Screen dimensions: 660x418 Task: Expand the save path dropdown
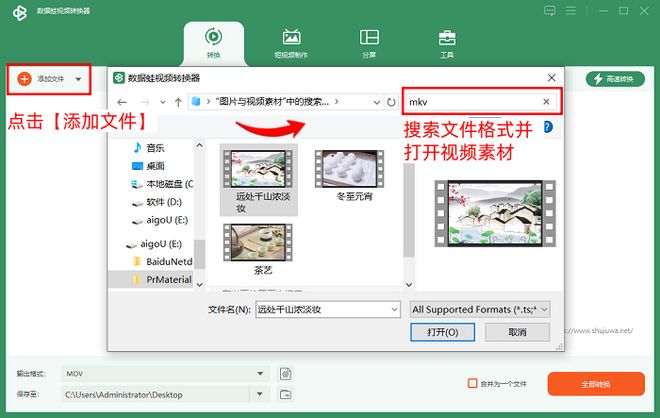tap(260, 394)
